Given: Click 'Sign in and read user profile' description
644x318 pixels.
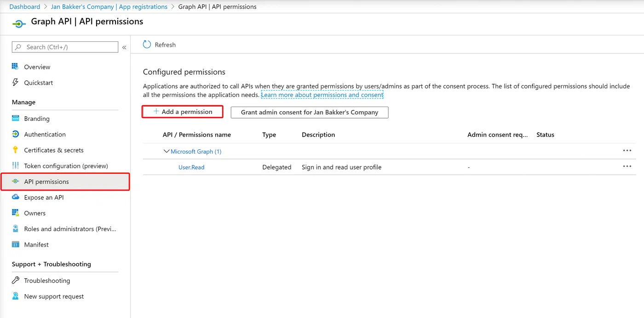Looking at the screenshot, I should pos(341,167).
